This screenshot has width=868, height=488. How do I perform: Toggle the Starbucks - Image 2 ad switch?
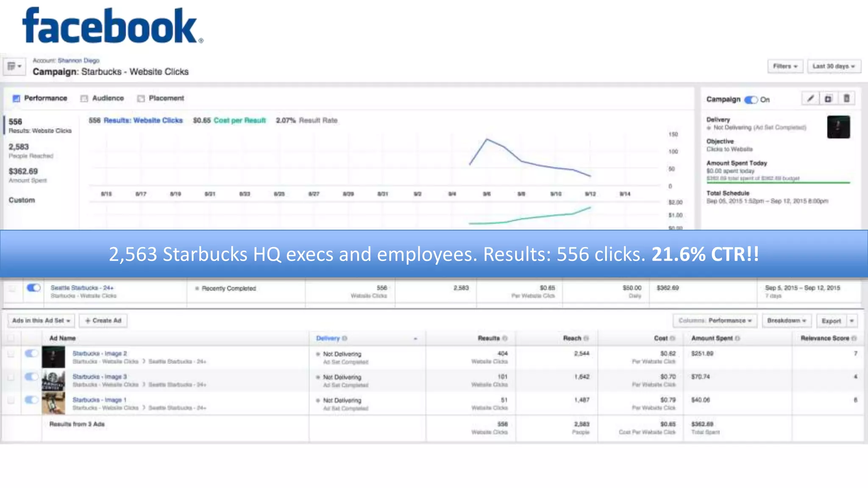click(x=31, y=353)
